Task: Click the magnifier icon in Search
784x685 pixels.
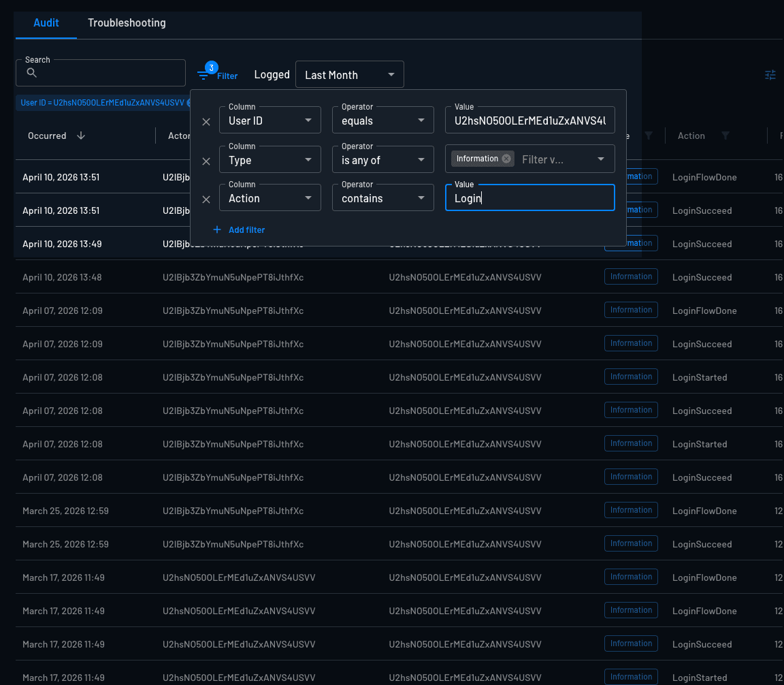Action: [x=31, y=73]
